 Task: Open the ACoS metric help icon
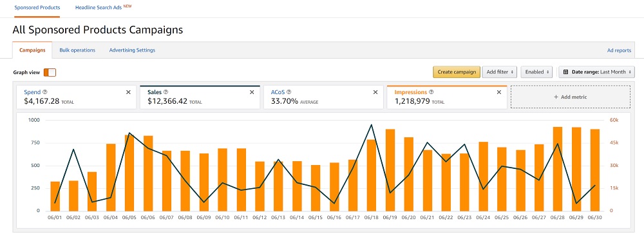tap(289, 92)
